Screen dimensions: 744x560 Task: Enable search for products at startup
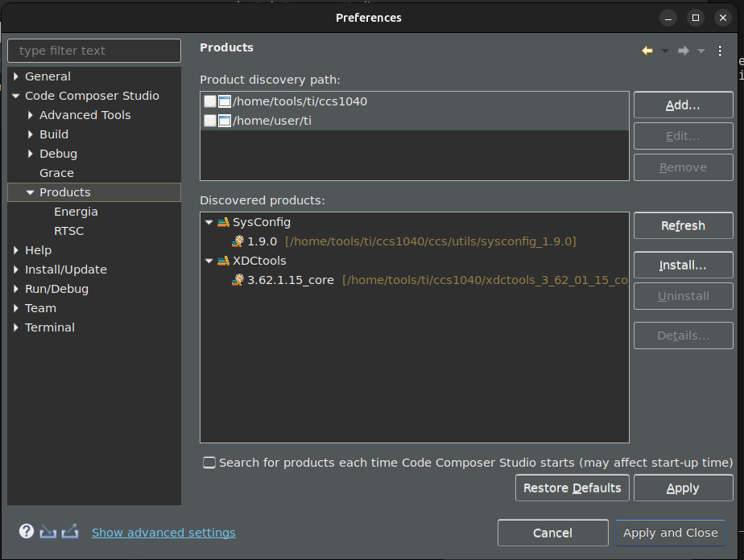click(209, 463)
